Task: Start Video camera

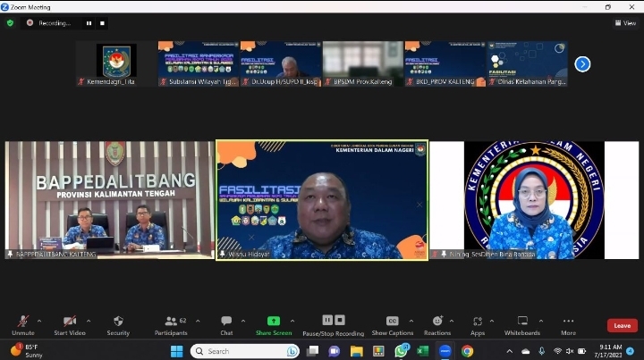Action: [x=70, y=322]
